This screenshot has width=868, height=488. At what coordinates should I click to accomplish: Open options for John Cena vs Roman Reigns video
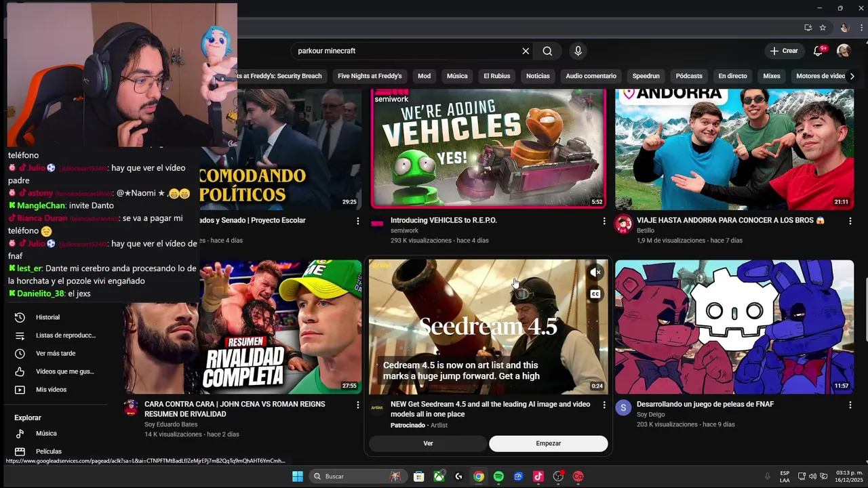(358, 405)
